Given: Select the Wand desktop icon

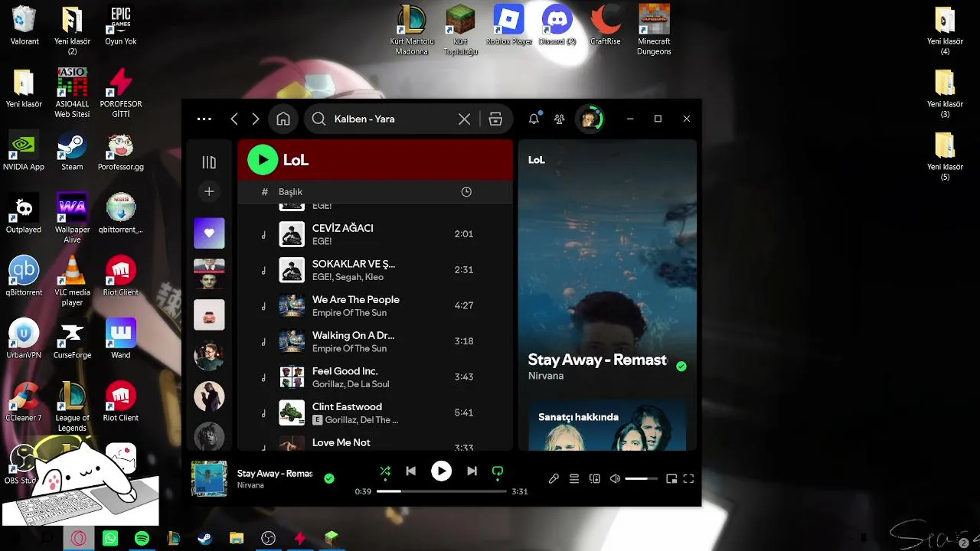Looking at the screenshot, I should pyautogui.click(x=121, y=339).
